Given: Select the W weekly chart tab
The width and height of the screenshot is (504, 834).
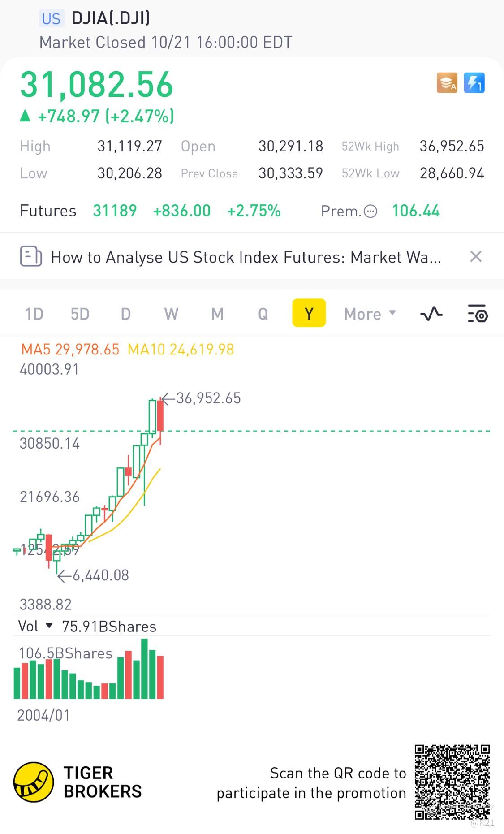Looking at the screenshot, I should (x=172, y=314).
